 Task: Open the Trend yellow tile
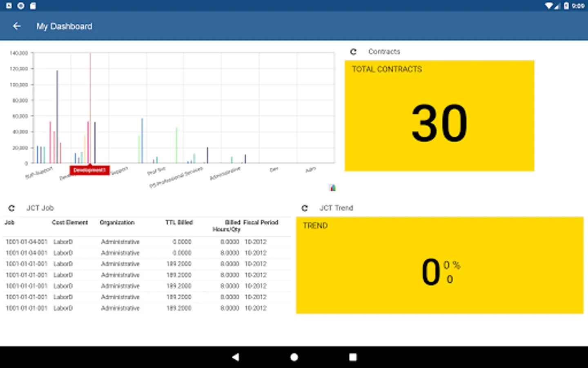pos(439,265)
